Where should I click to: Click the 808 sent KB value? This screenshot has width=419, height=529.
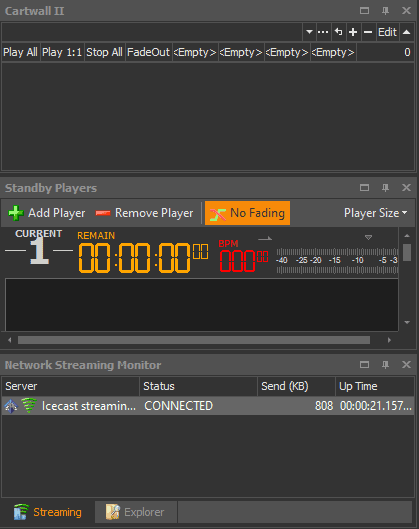pos(324,406)
